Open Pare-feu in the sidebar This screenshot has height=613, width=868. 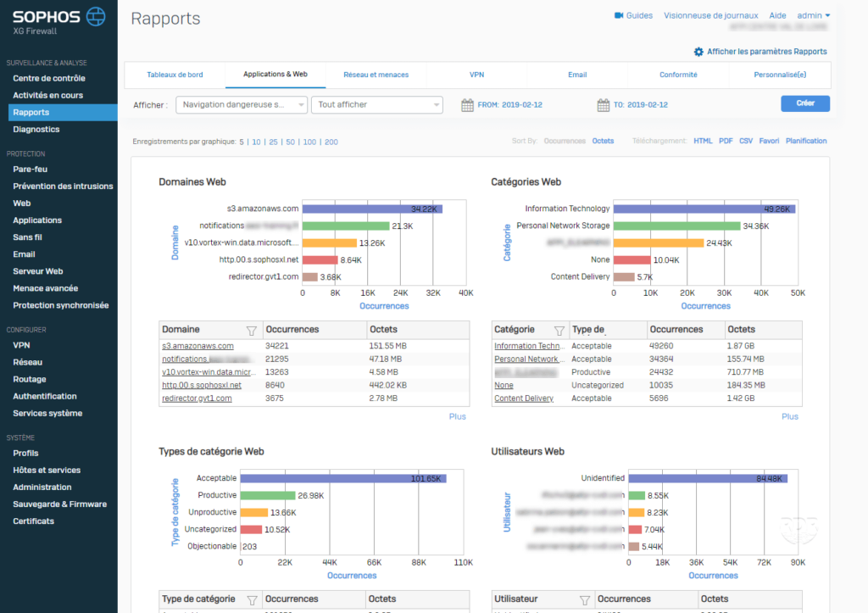pos(30,169)
